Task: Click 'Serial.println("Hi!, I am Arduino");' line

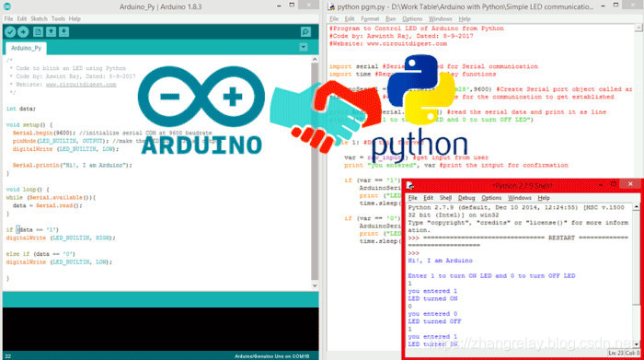Action: 73,165
